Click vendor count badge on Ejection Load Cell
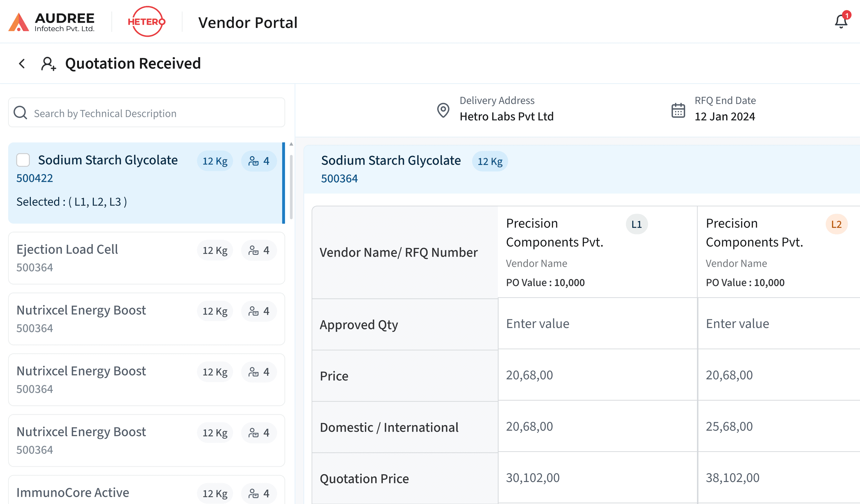The image size is (860, 504). (259, 250)
